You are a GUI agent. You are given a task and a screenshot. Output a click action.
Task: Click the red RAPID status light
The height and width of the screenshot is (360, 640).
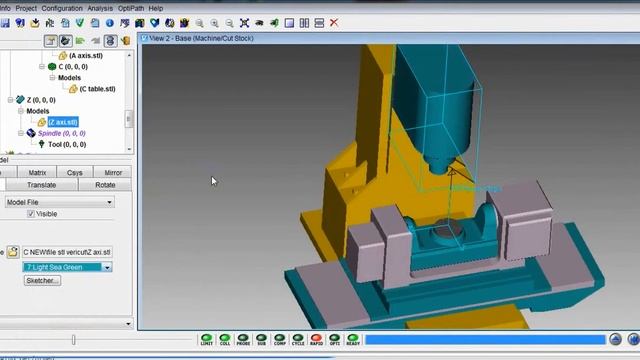316,340
